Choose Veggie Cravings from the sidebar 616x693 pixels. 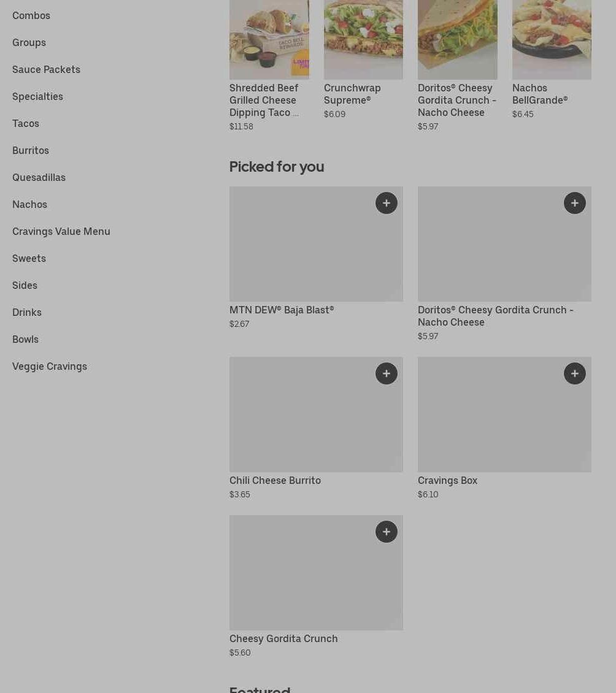(50, 366)
